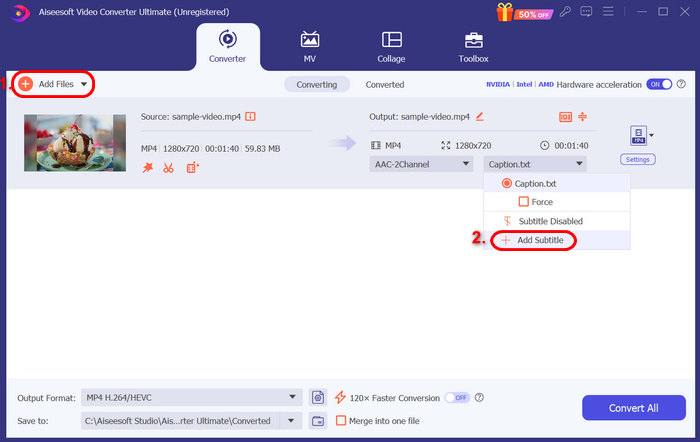
Task: Click the red plus Add Files icon
Action: [x=25, y=84]
